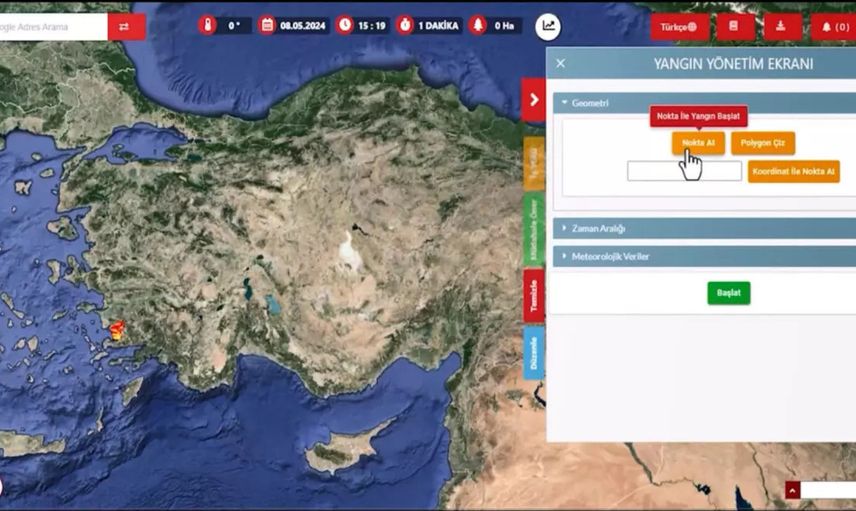Image resolution: width=856 pixels, height=511 pixels.
Task: Click the 1 DAKİKA interval value
Action: click(438, 26)
